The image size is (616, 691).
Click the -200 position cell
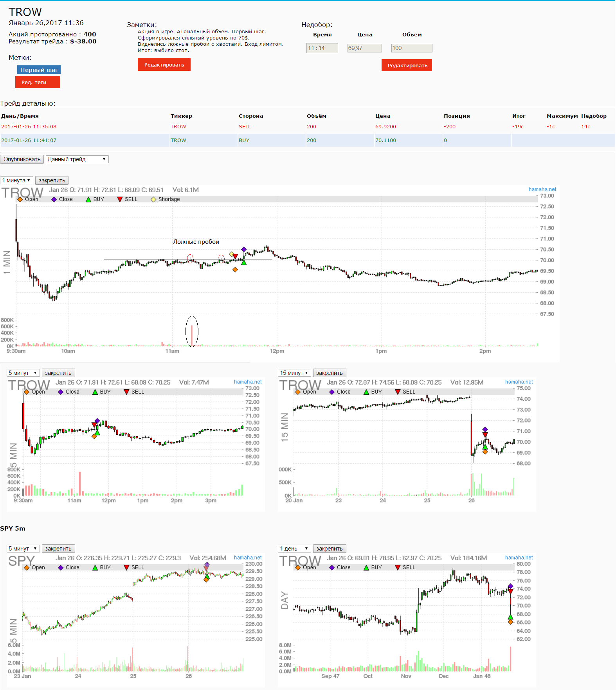click(450, 127)
